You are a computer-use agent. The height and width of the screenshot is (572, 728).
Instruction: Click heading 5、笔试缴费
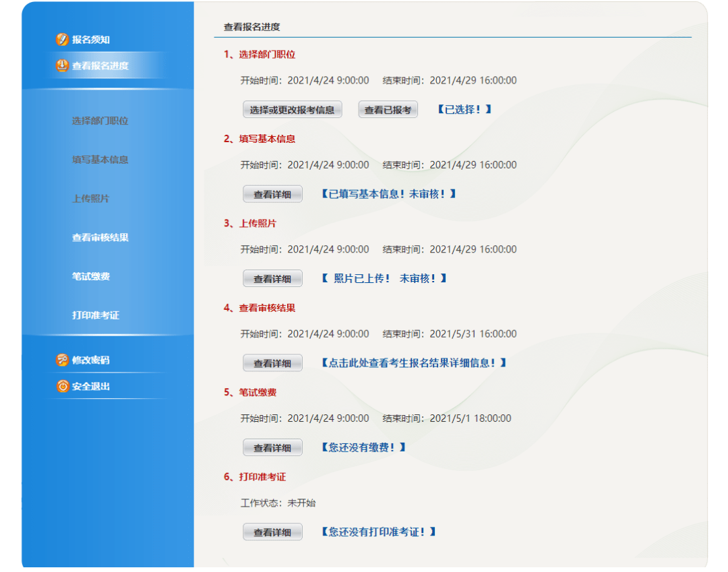[250, 393]
